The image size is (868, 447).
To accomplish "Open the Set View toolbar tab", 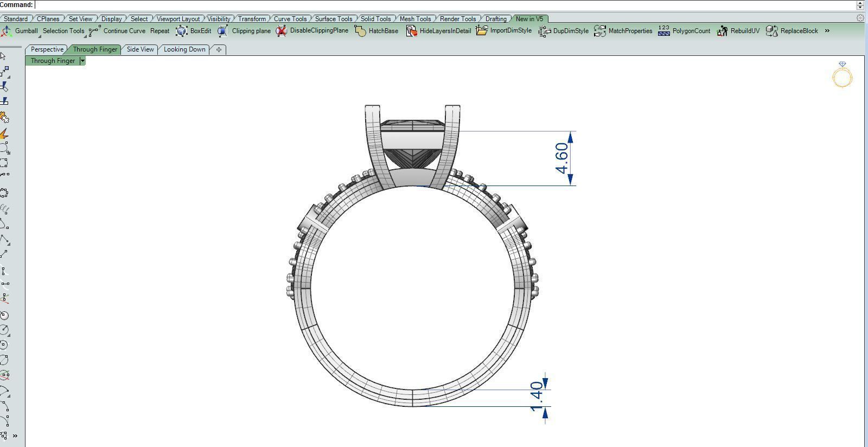I will [80, 18].
